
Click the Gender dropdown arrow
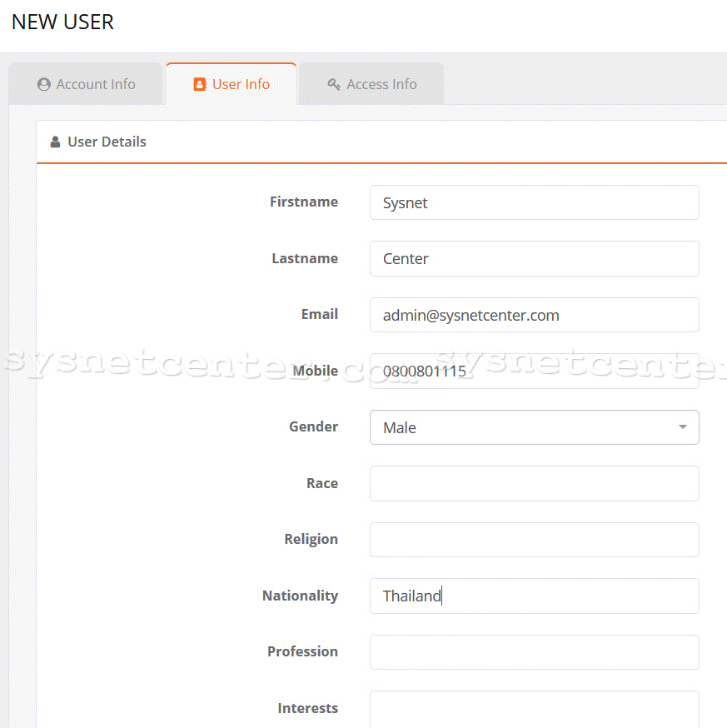682,426
